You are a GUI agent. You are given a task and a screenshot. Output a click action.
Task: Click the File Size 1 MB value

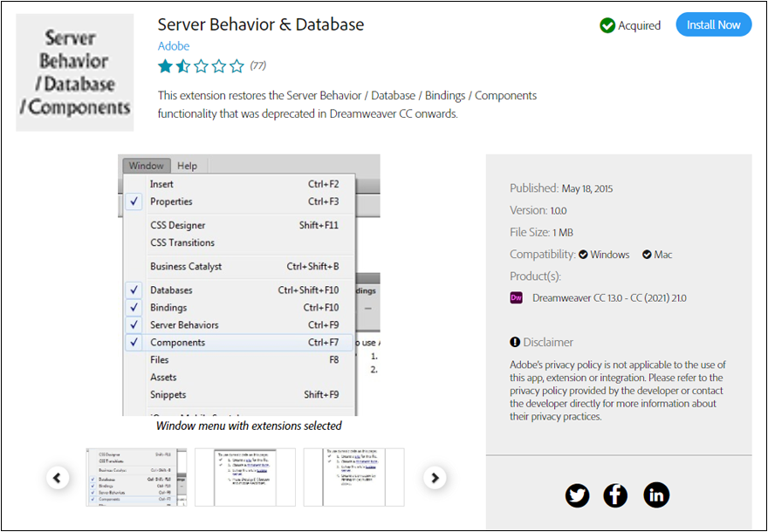pos(563,233)
